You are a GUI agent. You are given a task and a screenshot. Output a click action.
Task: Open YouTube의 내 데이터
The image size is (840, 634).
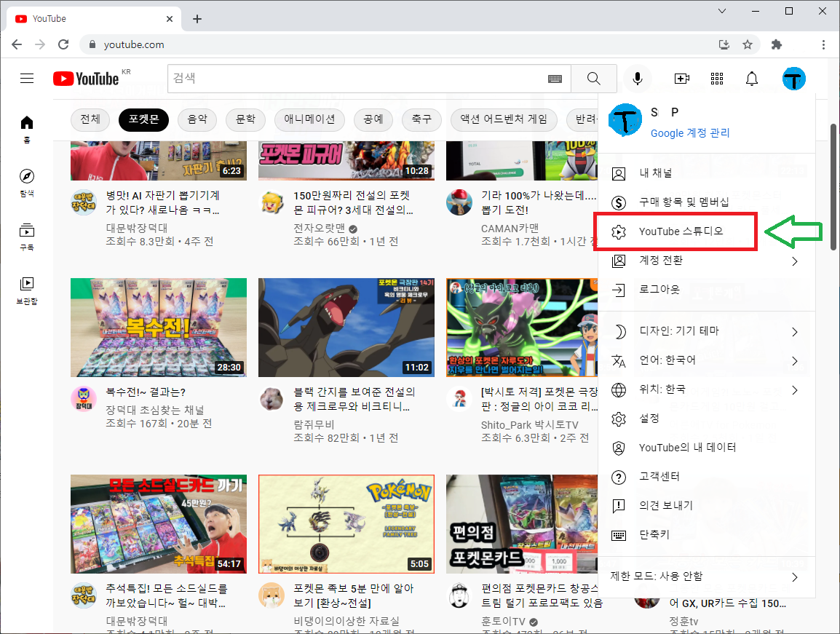[707, 448]
